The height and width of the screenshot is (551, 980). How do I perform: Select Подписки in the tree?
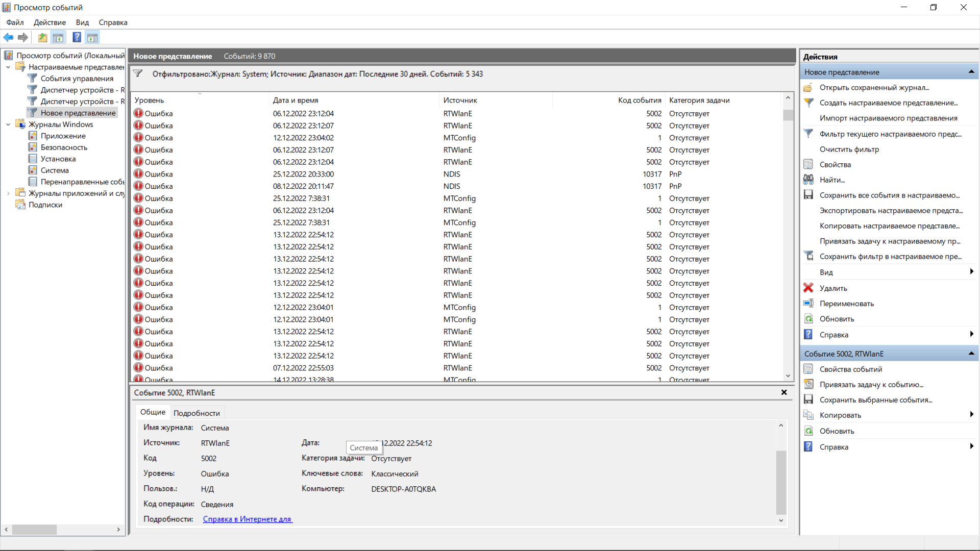(x=45, y=205)
